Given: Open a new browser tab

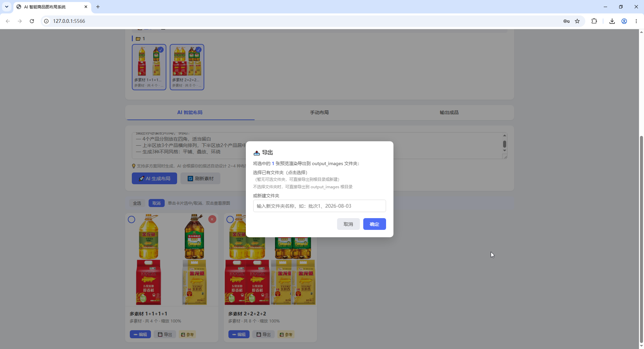Looking at the screenshot, I should click(x=98, y=7).
